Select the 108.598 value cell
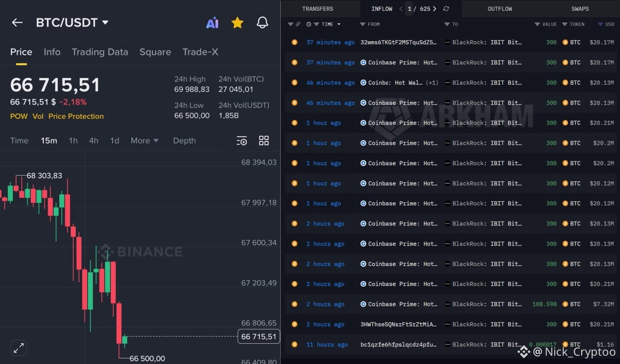 [x=545, y=304]
